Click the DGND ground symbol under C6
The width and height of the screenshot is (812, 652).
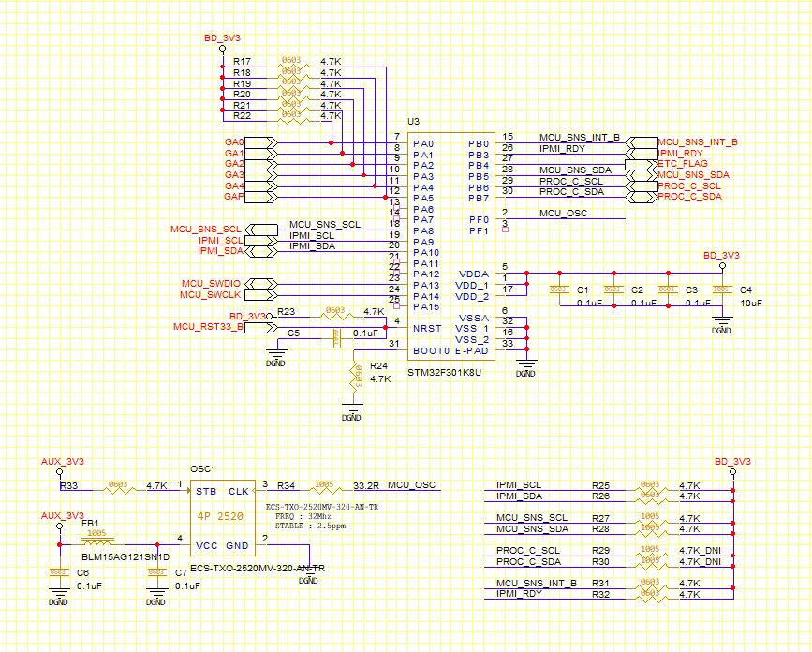tap(58, 596)
